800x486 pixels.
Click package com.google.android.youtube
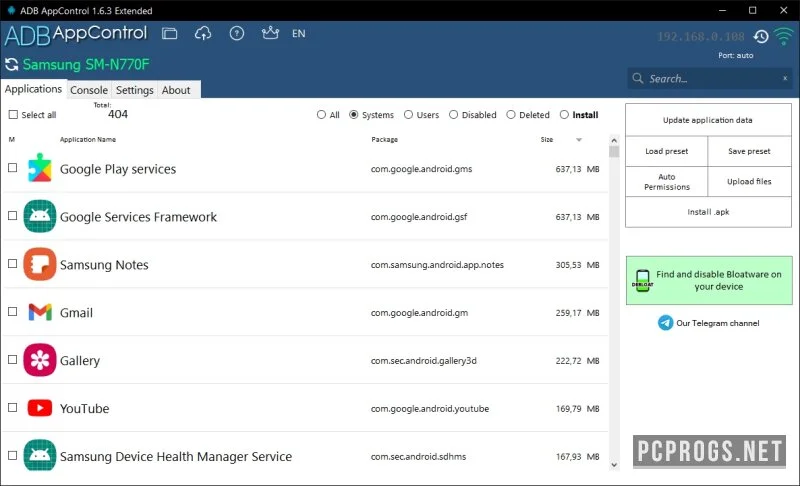click(x=430, y=408)
